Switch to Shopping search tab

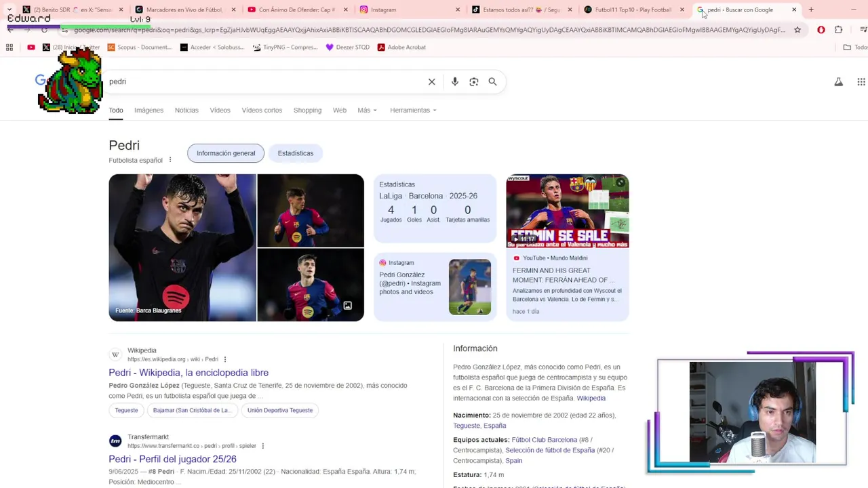click(x=307, y=110)
